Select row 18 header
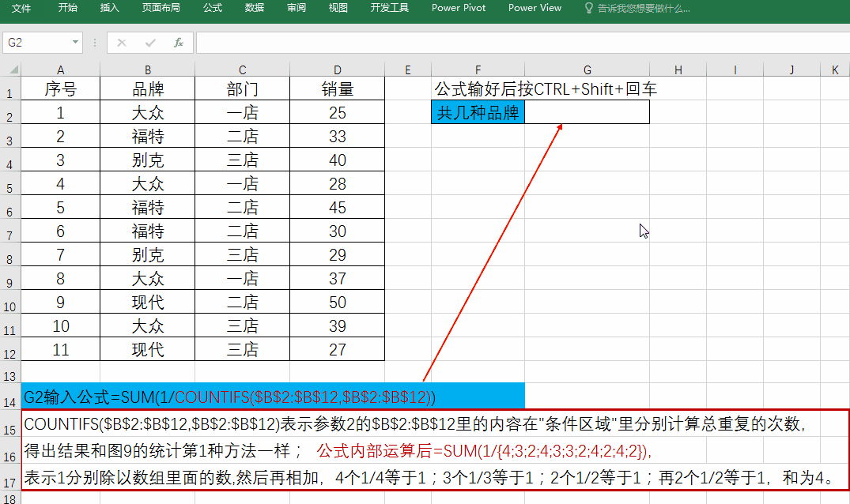 9,498
